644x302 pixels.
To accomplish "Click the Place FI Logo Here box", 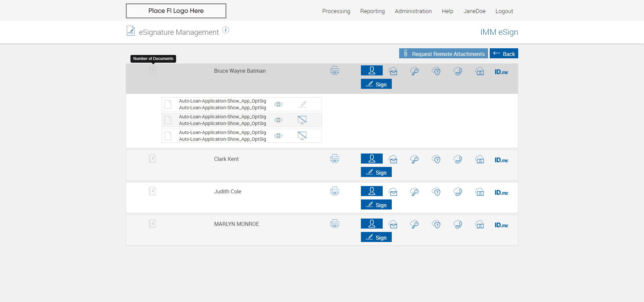I will (176, 11).
